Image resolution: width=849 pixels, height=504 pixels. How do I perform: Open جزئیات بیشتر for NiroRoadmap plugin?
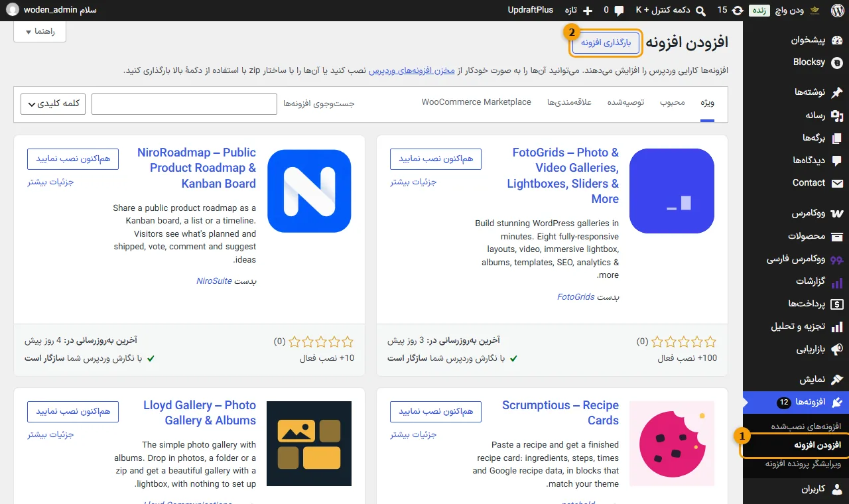pos(50,182)
